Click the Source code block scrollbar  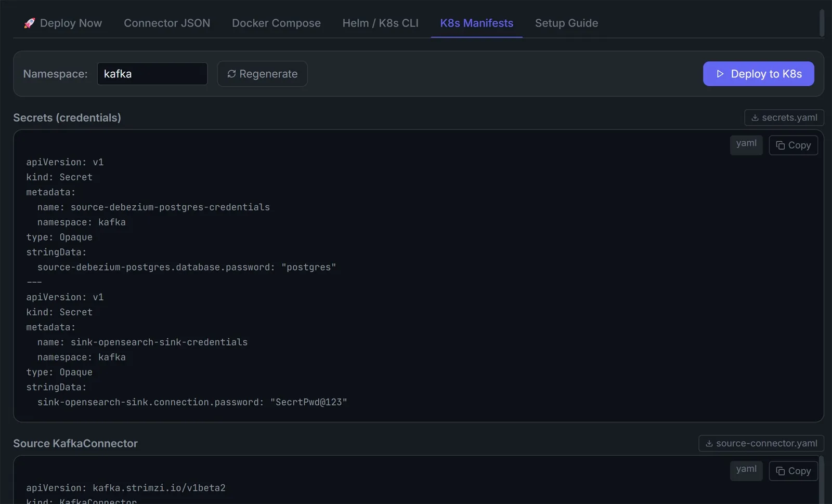[822, 480]
